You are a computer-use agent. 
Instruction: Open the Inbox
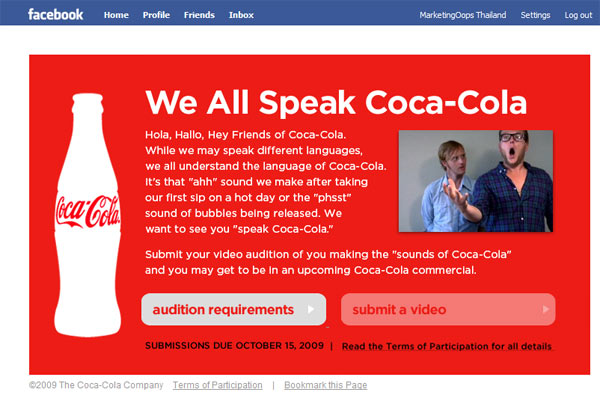[x=241, y=15]
